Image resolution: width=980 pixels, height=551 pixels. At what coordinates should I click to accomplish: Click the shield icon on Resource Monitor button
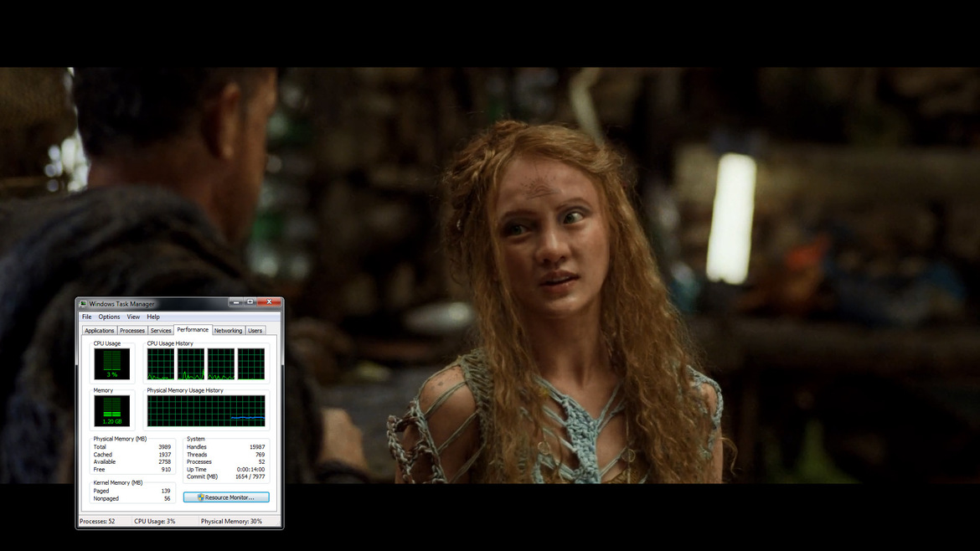click(201, 497)
